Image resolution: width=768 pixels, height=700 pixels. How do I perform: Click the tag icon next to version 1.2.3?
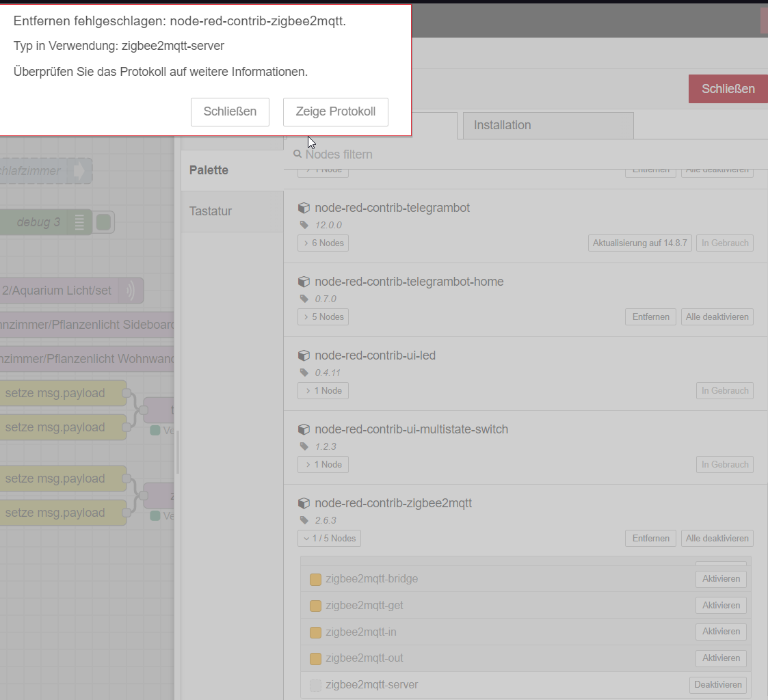point(304,447)
